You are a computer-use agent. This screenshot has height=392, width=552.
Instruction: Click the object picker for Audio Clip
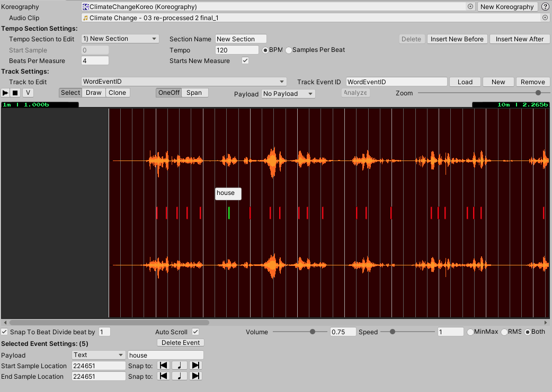[545, 18]
